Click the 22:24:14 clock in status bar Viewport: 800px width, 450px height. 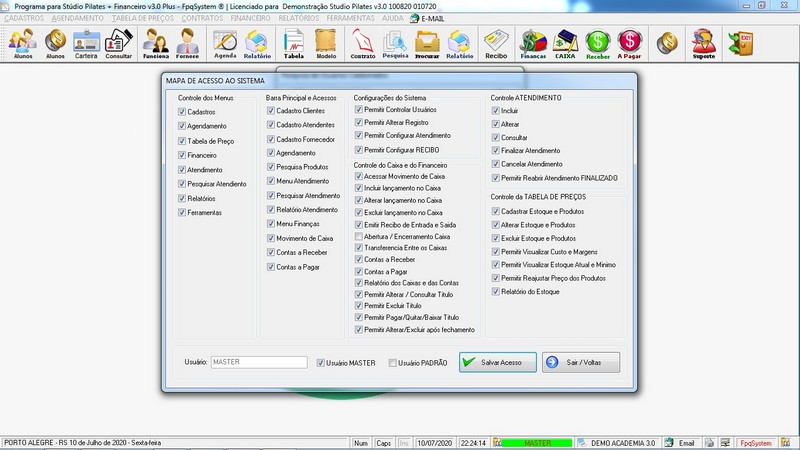tap(473, 443)
